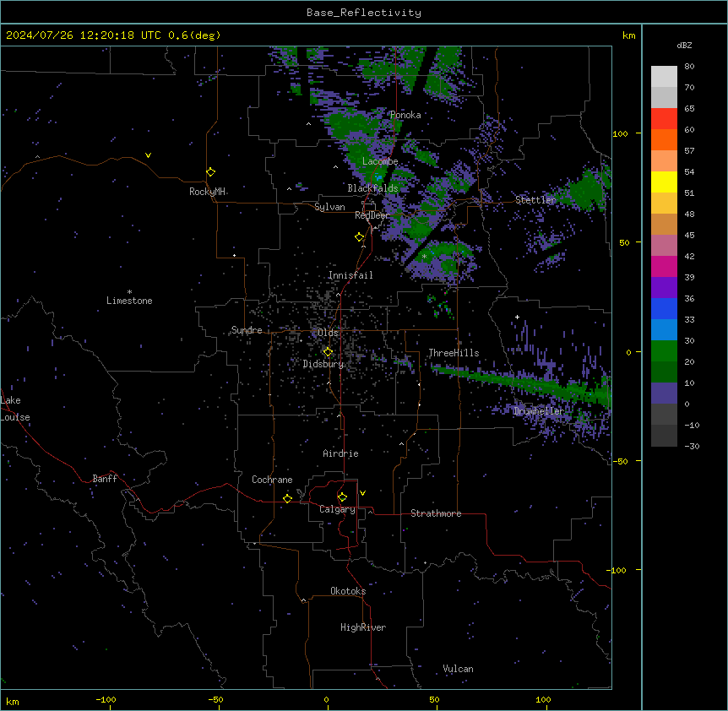Click the bright green 30-20 dBZ swatch
728x711 pixels.
click(x=664, y=351)
